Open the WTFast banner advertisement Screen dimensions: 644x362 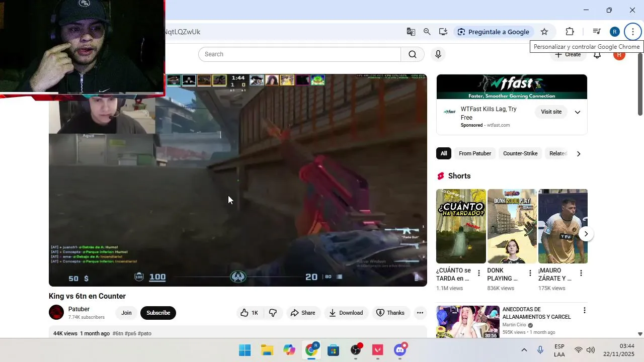[x=512, y=87]
